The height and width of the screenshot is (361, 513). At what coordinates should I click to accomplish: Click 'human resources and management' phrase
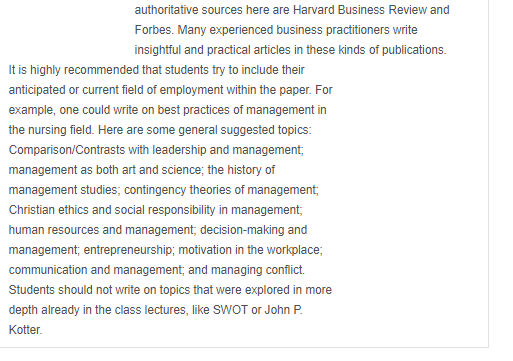tap(101, 230)
